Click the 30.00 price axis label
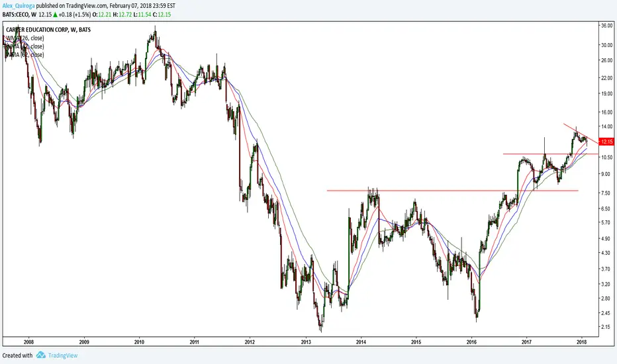617x364 pixels. click(607, 45)
